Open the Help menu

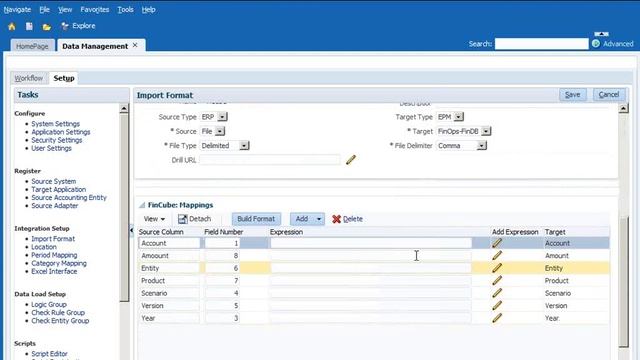click(x=149, y=9)
